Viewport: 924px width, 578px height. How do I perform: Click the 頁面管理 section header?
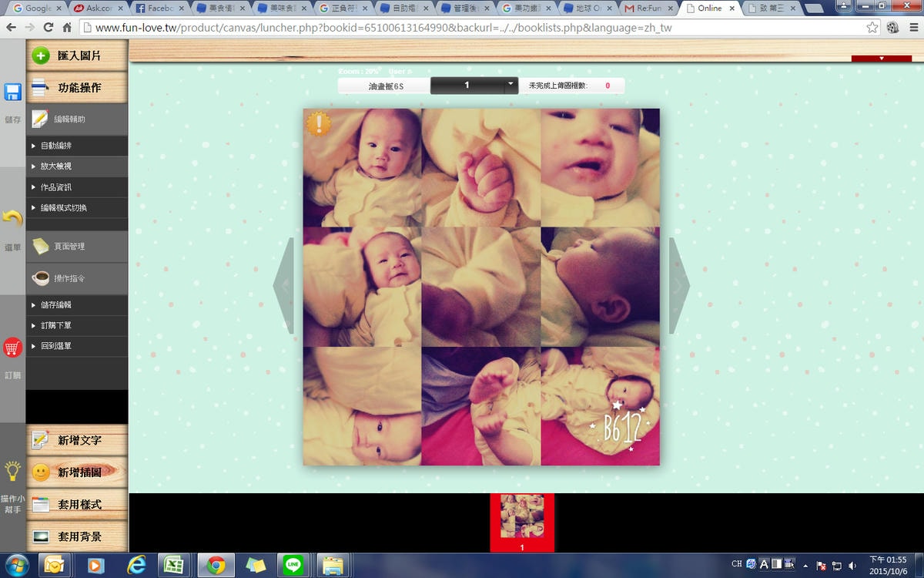[x=77, y=247]
